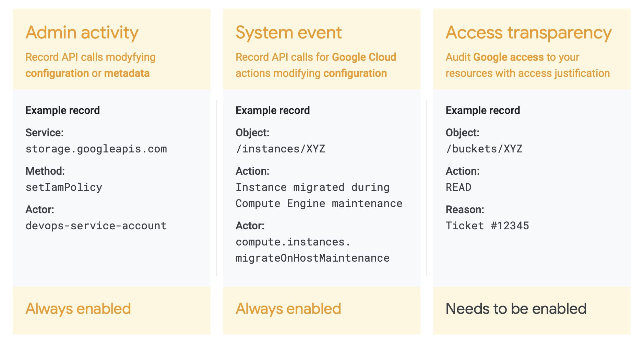Viewport: 644px width, 344px height.
Task: Select the storage.googleapis.com service value
Action: point(96,149)
